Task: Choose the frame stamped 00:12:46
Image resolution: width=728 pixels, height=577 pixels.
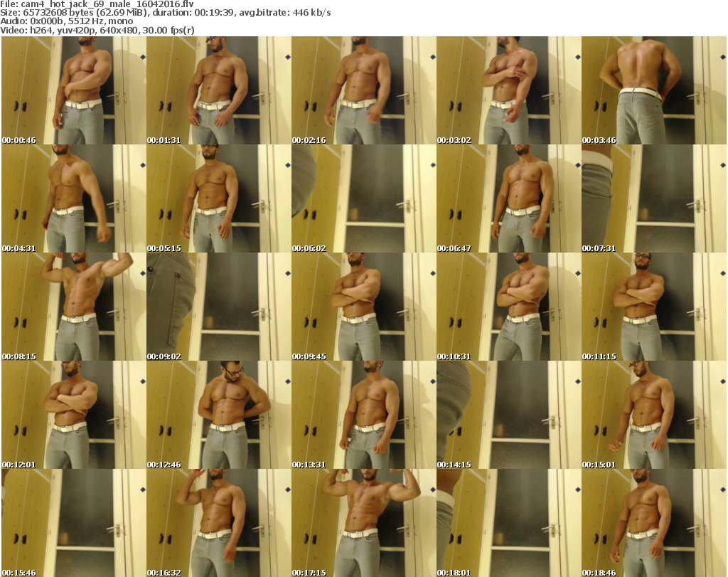Action: pyautogui.click(x=219, y=415)
